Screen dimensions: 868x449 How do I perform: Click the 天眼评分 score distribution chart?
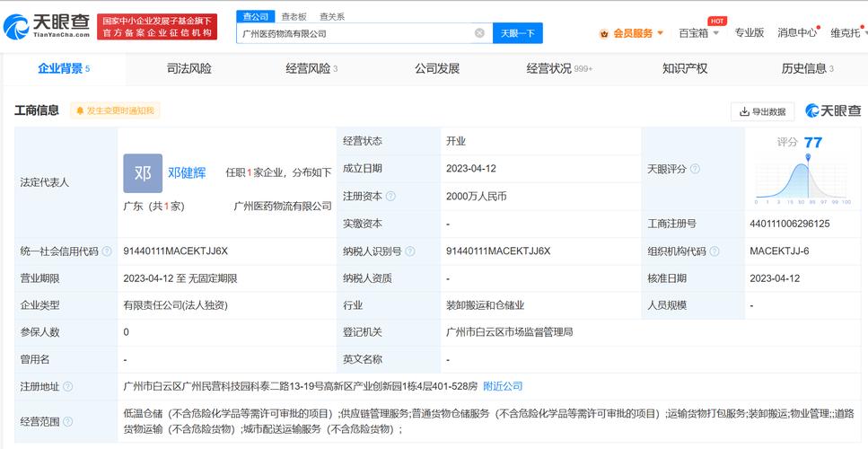[x=802, y=181]
